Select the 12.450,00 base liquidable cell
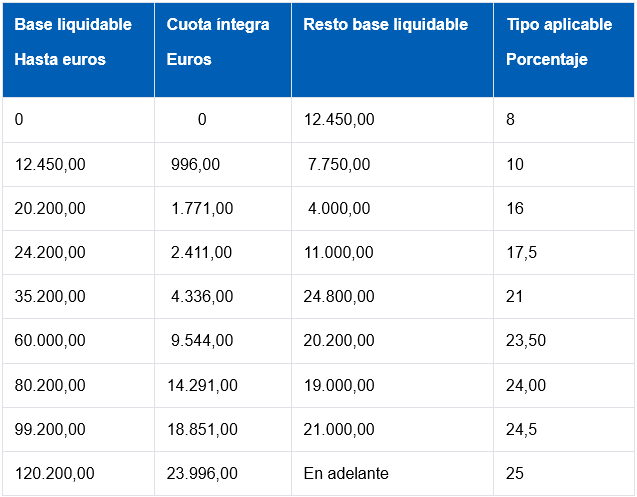The image size is (637, 497). point(50,164)
